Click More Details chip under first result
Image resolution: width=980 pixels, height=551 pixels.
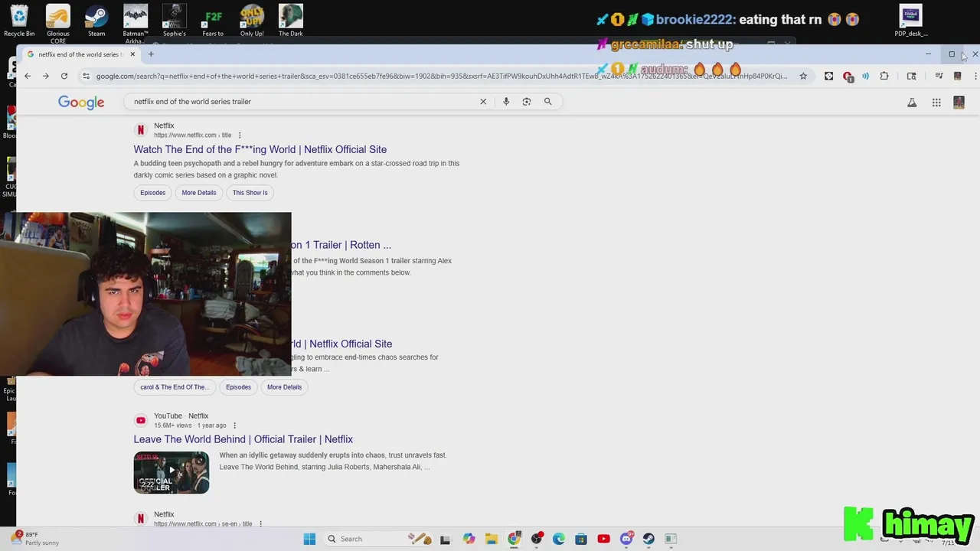point(199,193)
